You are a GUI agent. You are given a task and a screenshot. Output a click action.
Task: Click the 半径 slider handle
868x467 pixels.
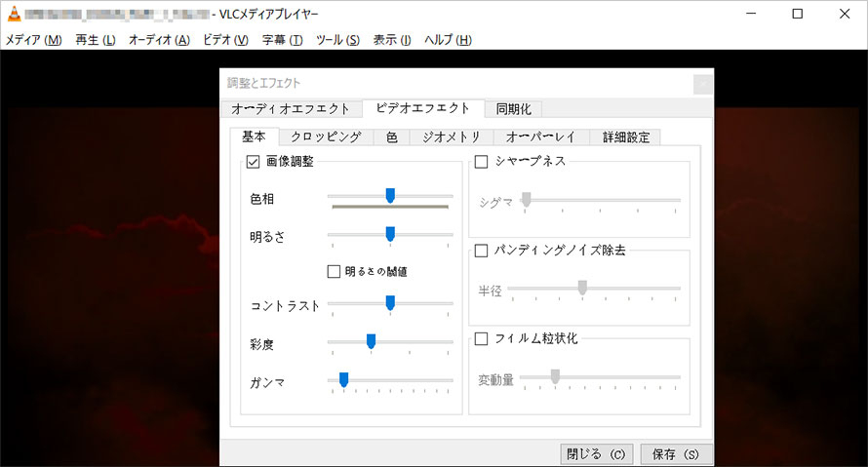(x=582, y=288)
